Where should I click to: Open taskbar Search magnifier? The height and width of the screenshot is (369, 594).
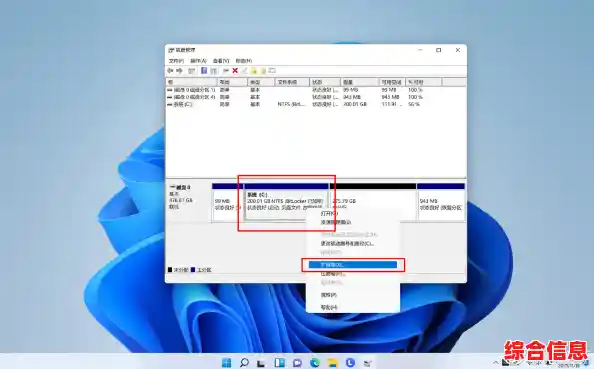point(244,363)
